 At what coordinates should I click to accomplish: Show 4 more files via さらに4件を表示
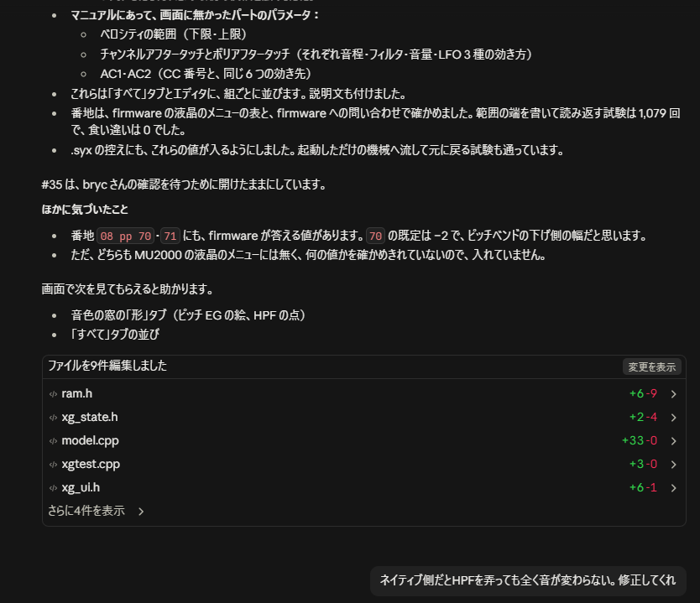(96, 511)
